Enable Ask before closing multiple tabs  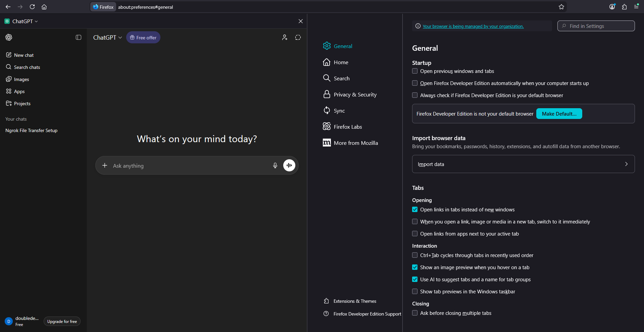click(x=415, y=313)
